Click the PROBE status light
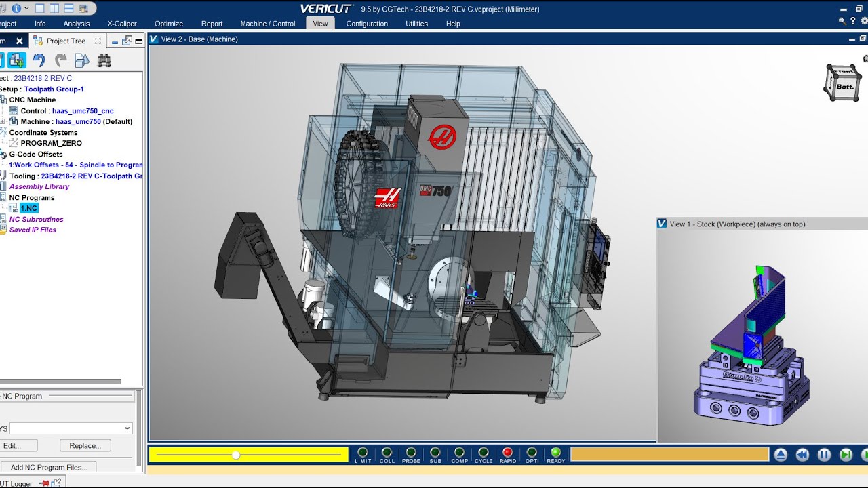The image size is (868, 488). point(411,452)
